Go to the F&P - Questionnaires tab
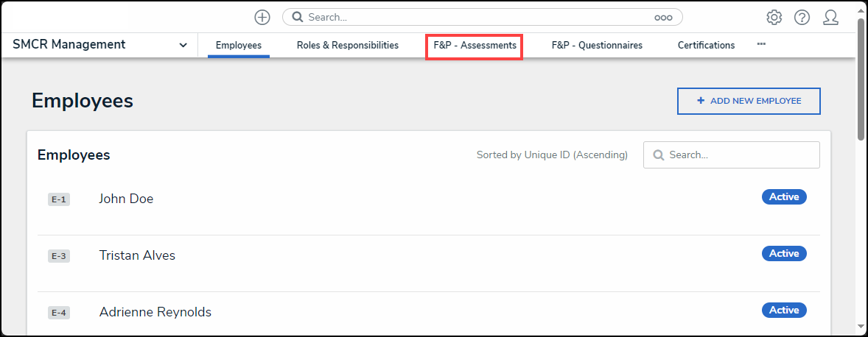 click(597, 46)
